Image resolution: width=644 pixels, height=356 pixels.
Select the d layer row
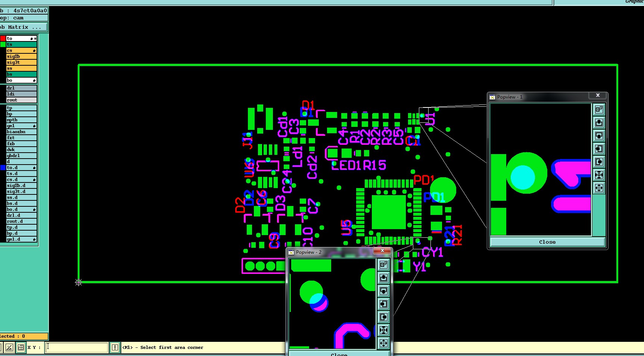[x=22, y=162]
